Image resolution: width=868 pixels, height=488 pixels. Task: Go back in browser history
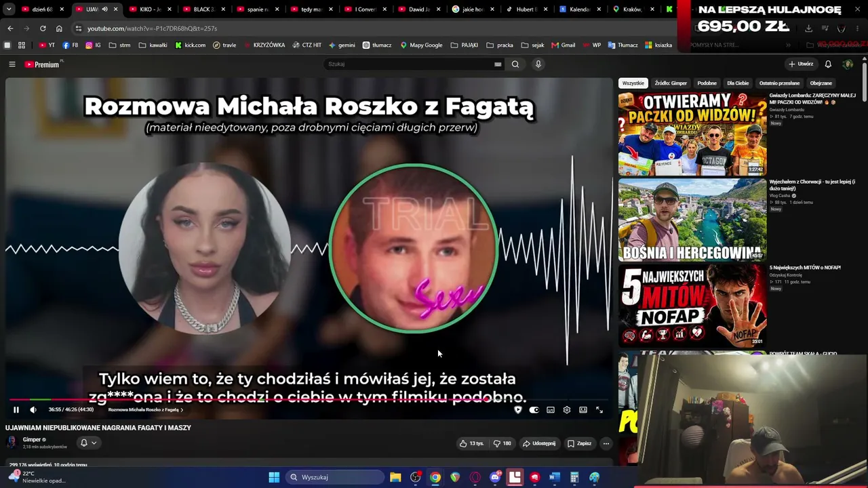point(10,28)
